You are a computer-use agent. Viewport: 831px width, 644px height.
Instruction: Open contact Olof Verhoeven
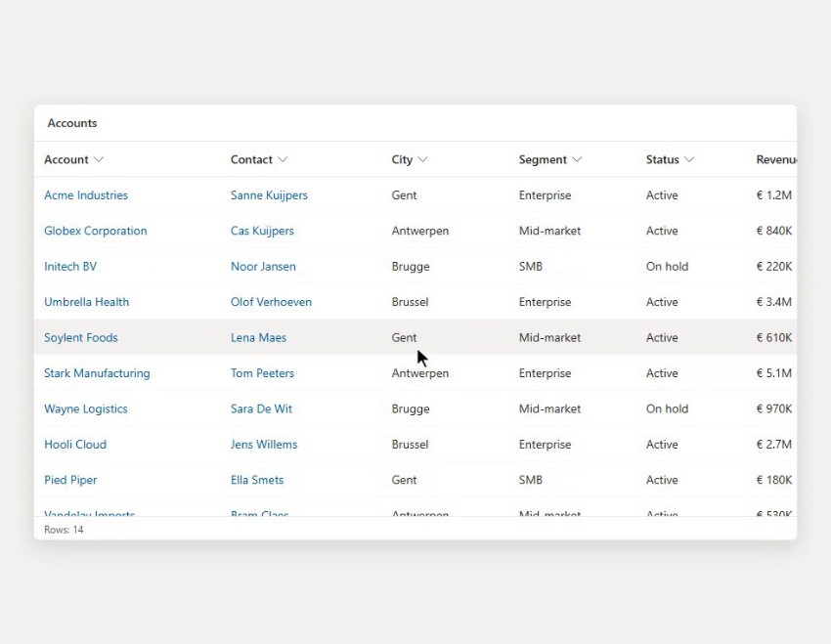click(271, 302)
